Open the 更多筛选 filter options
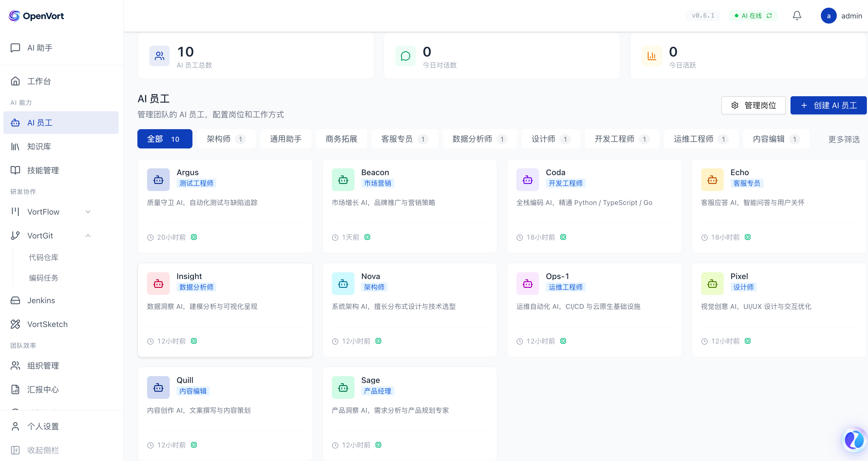Viewport: 868px width, 461px height. [x=844, y=139]
